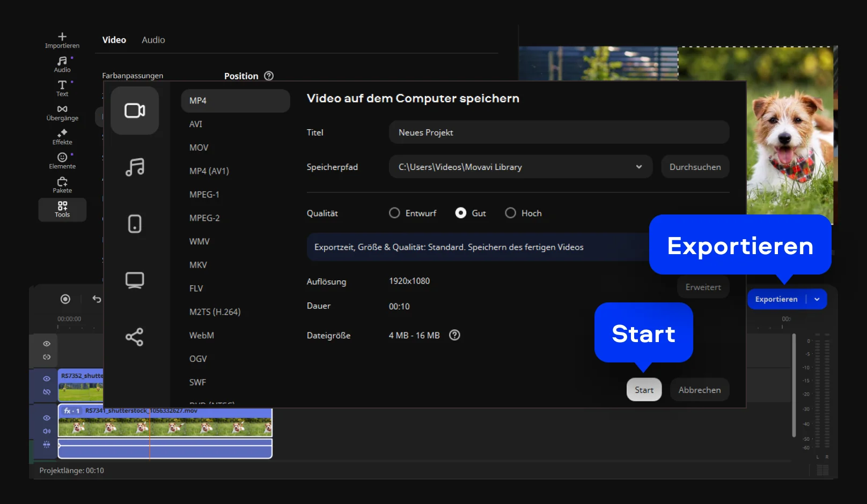
Task: Click the Erweitert advanced button
Action: (703, 287)
